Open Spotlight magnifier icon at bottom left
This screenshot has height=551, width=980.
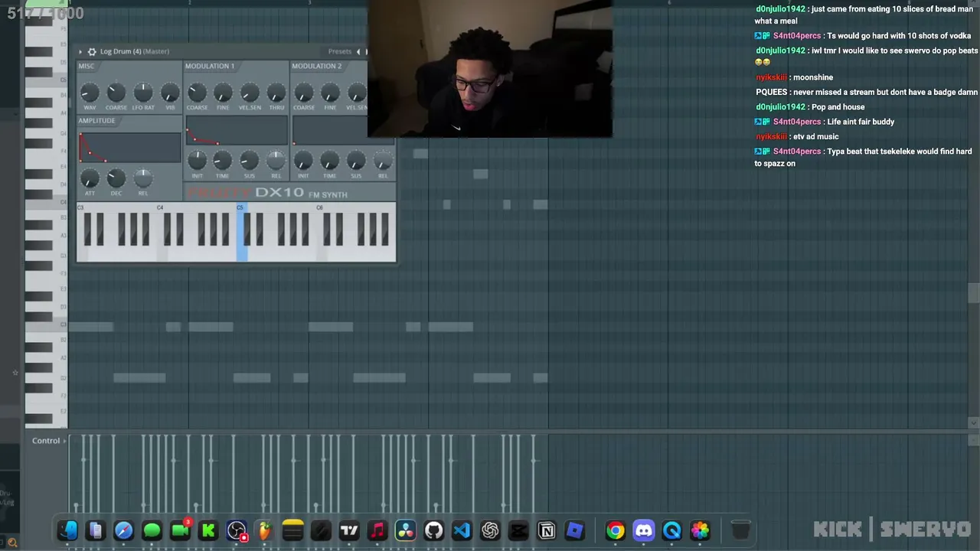11,543
